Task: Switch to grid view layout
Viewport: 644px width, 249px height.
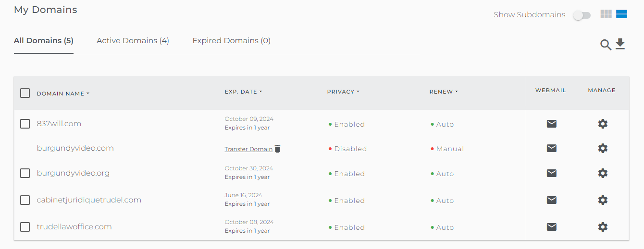Action: [606, 14]
